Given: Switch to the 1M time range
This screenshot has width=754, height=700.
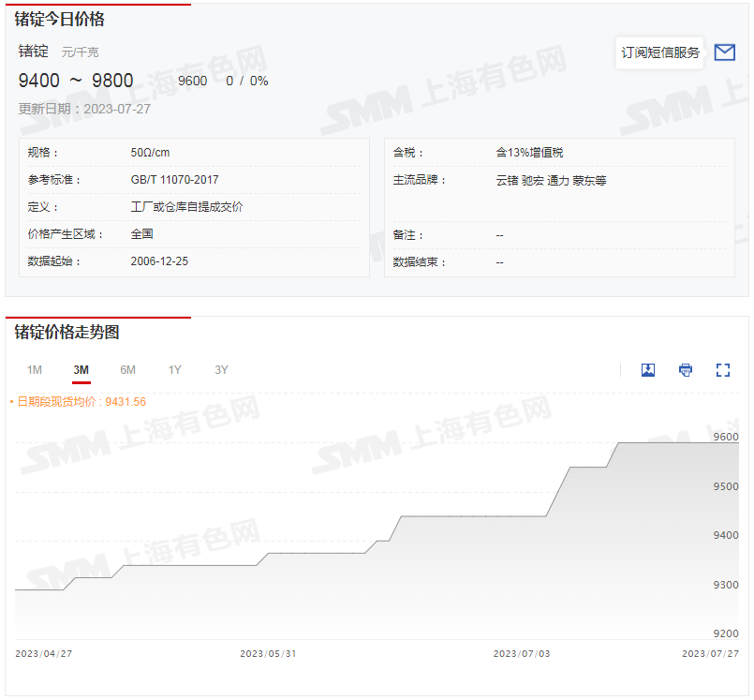Looking at the screenshot, I should coord(35,370).
